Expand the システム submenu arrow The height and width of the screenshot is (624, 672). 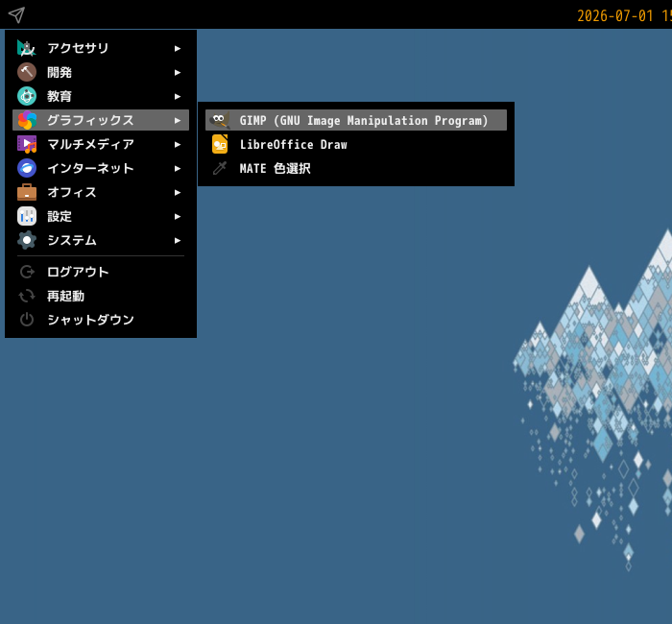coord(178,240)
